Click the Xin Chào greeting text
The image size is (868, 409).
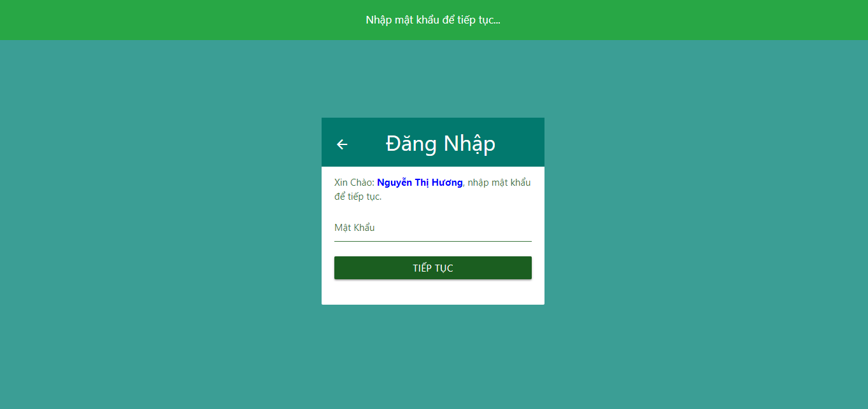click(x=354, y=183)
